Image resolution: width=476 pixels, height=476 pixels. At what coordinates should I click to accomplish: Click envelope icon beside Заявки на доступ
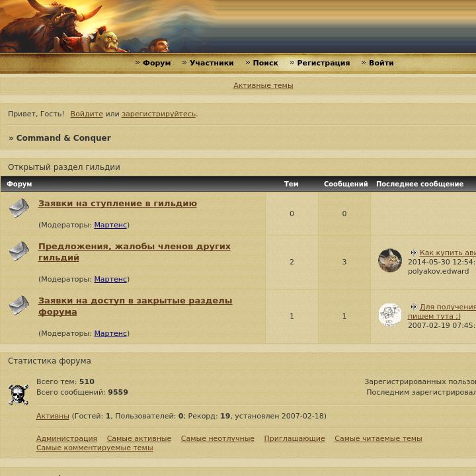click(19, 305)
